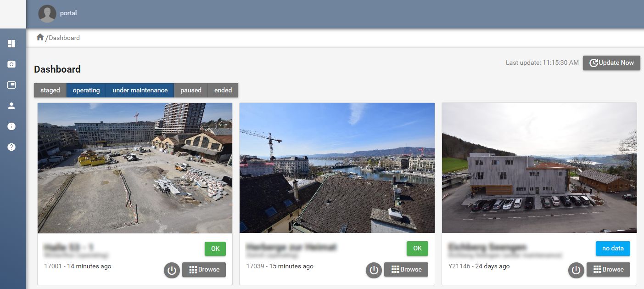Image resolution: width=644 pixels, height=289 pixels.
Task: Click the picture-in-picture layout sidebar icon
Action: click(11, 85)
